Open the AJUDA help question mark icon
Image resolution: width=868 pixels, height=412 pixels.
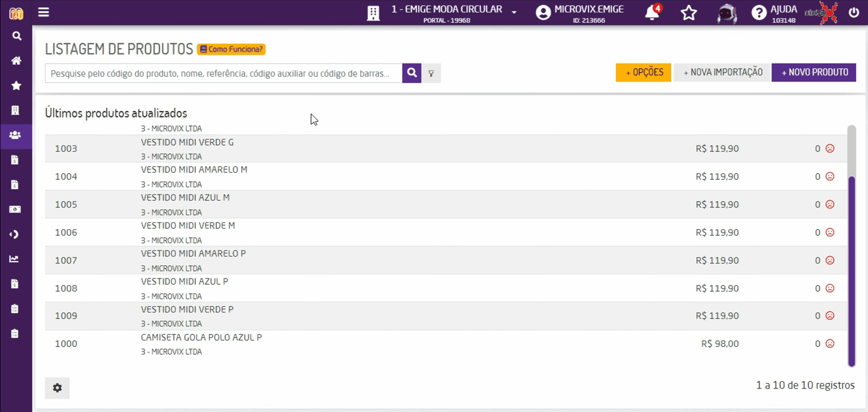click(759, 13)
